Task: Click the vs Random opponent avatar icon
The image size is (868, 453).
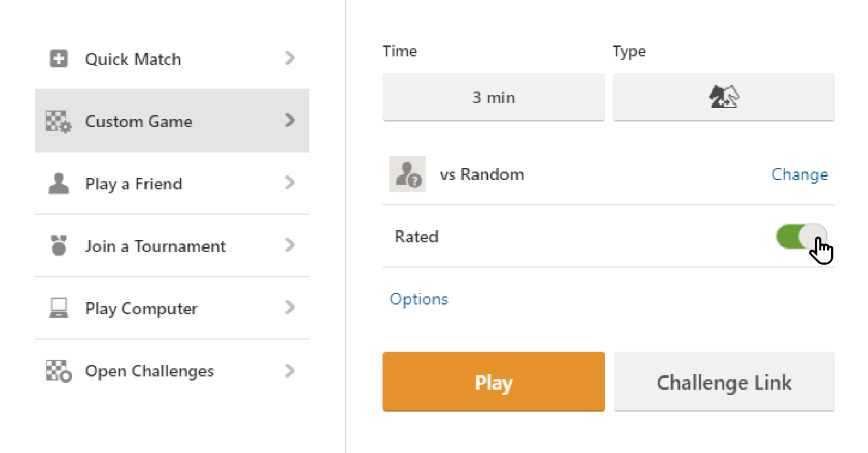Action: point(407,174)
